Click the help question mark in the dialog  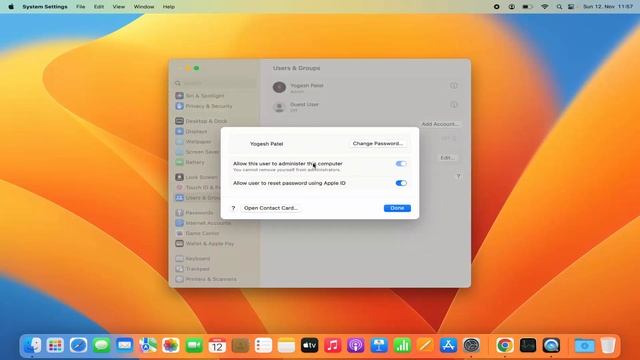pyautogui.click(x=233, y=208)
